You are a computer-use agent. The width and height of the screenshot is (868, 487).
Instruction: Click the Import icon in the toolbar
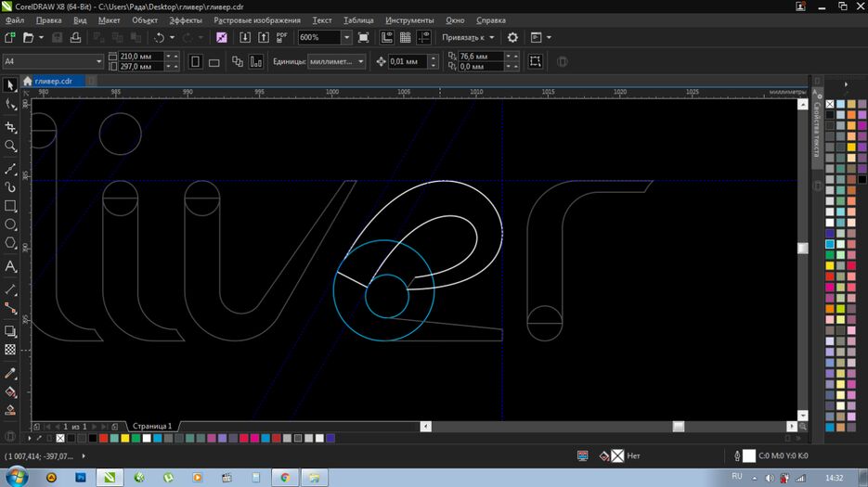[x=245, y=38]
